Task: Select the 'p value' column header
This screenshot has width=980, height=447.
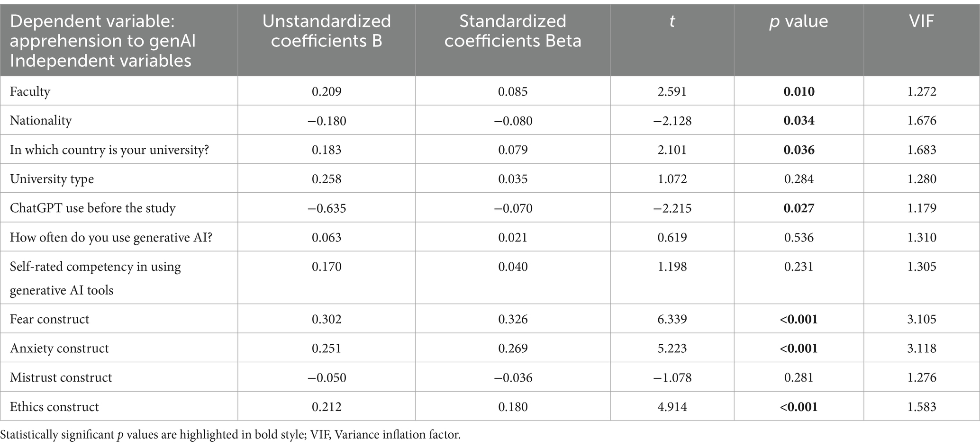Action: [799, 21]
